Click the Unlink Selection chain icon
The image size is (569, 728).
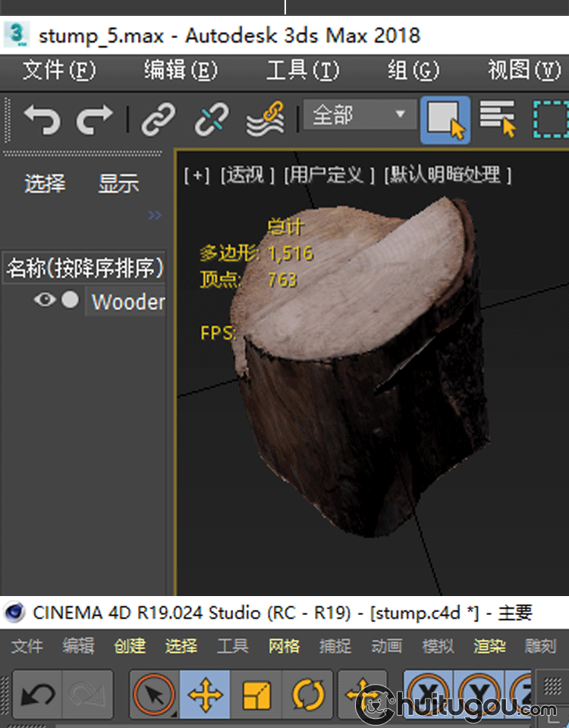(x=212, y=120)
